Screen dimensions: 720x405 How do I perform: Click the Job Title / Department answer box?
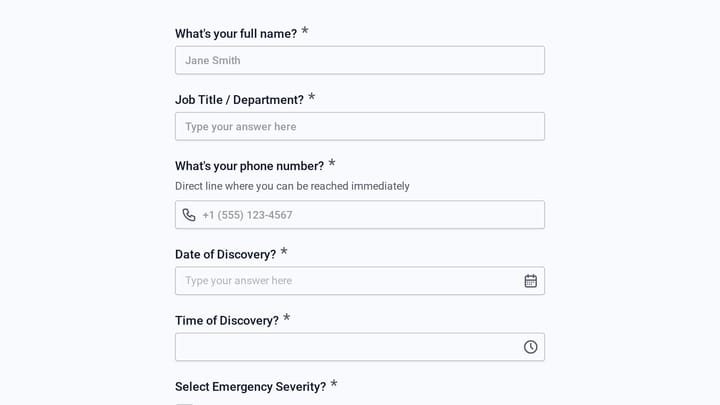coord(360,126)
